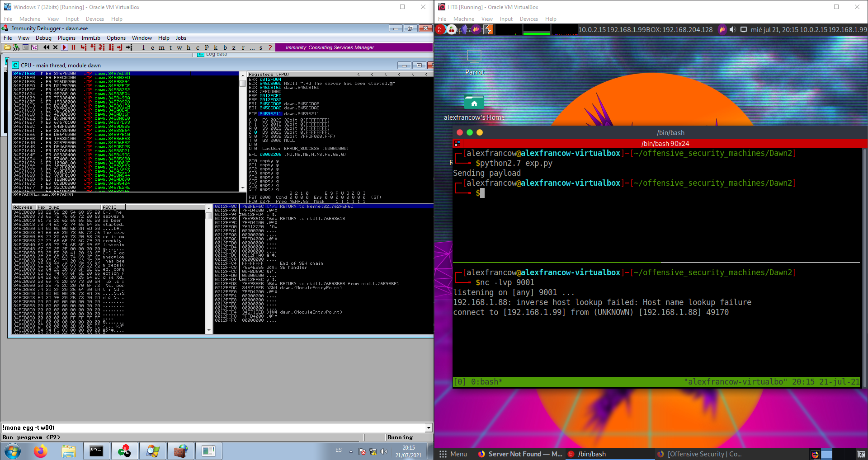
Task: Open Breakpoints via 'b' toolbar button
Action: point(225,47)
